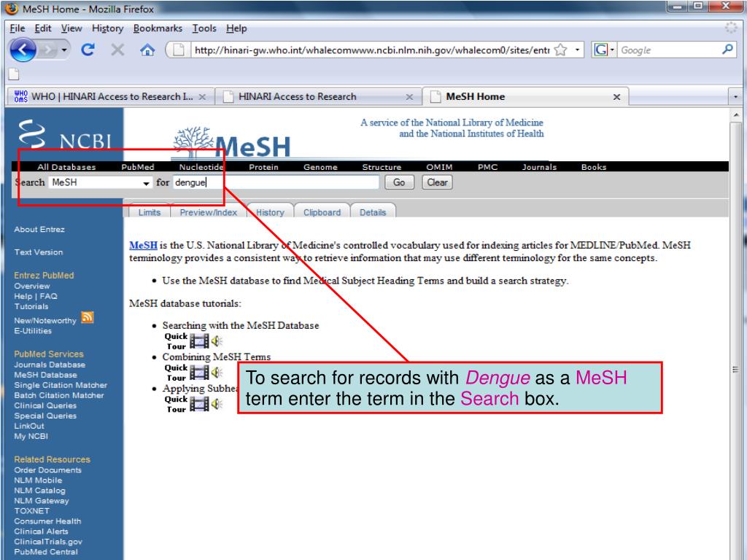Screen dimensions: 747x560
Task: Close the MeSH Home tab
Action: (x=616, y=97)
